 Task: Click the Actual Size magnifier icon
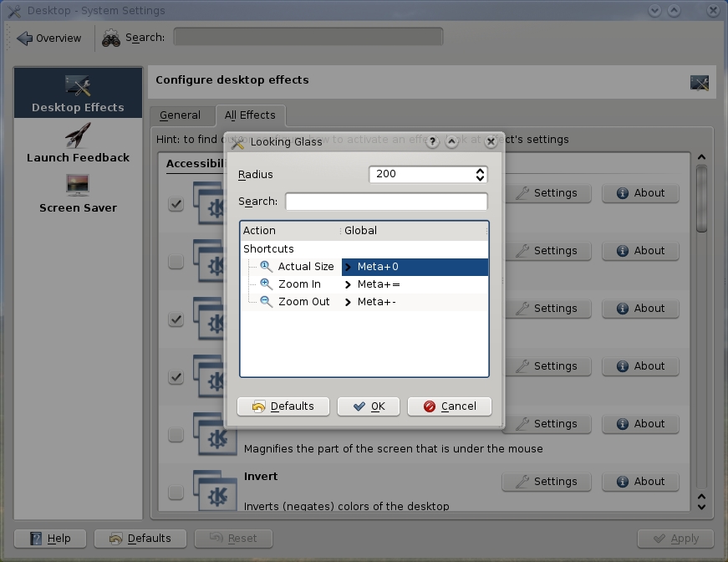click(267, 267)
